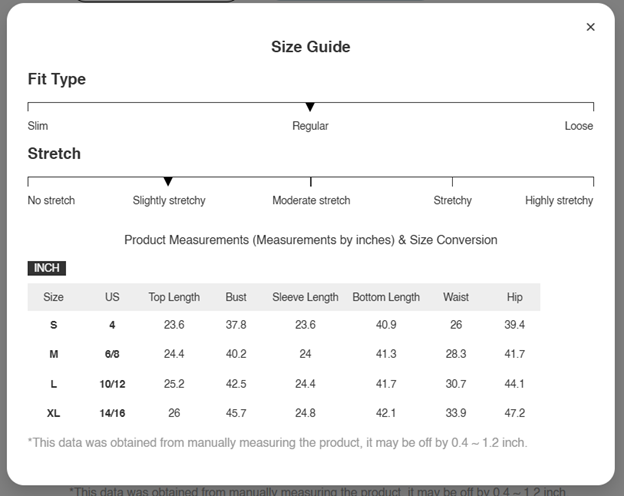Click the Size column header
The height and width of the screenshot is (496, 625).
pyautogui.click(x=53, y=297)
